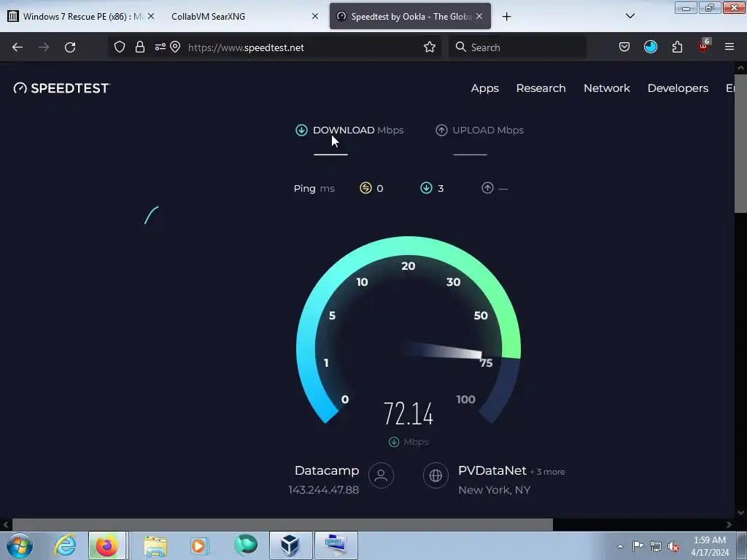Open VirtualBox cube icon in the taskbar

coord(290,545)
